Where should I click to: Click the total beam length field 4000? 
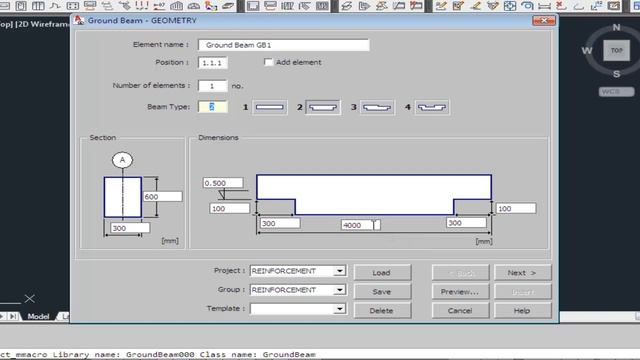(361, 225)
